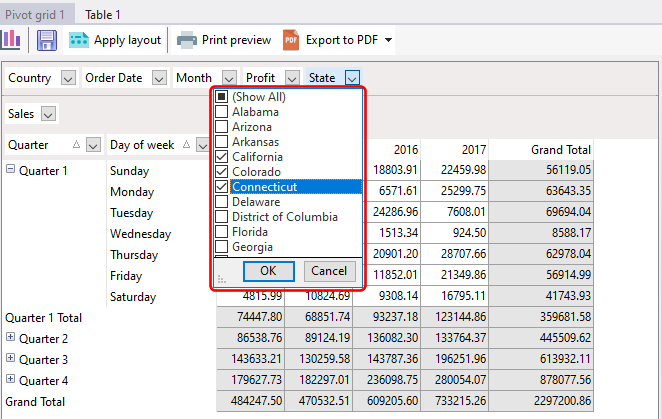
Task: Toggle the (Show All) checkbox
Action: click(221, 97)
